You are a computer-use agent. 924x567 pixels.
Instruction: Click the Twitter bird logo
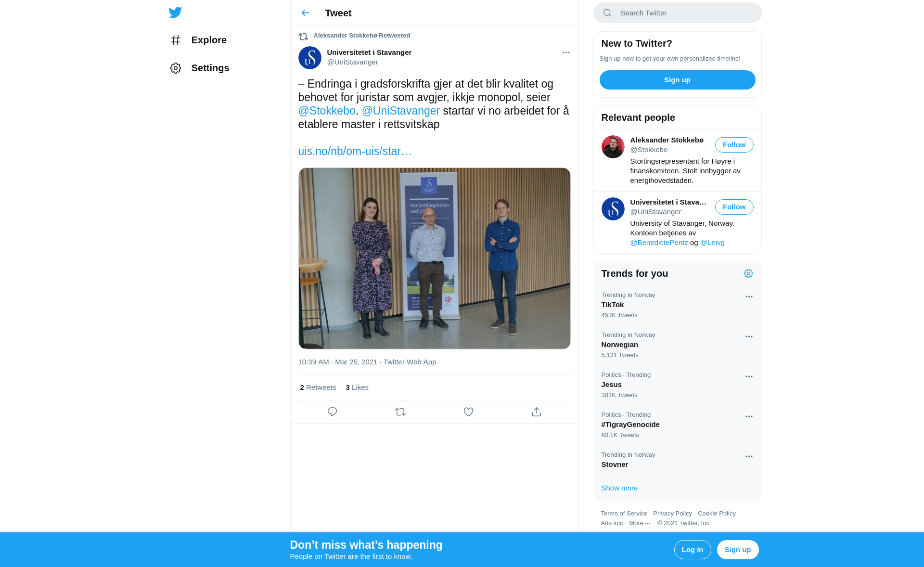pos(175,13)
